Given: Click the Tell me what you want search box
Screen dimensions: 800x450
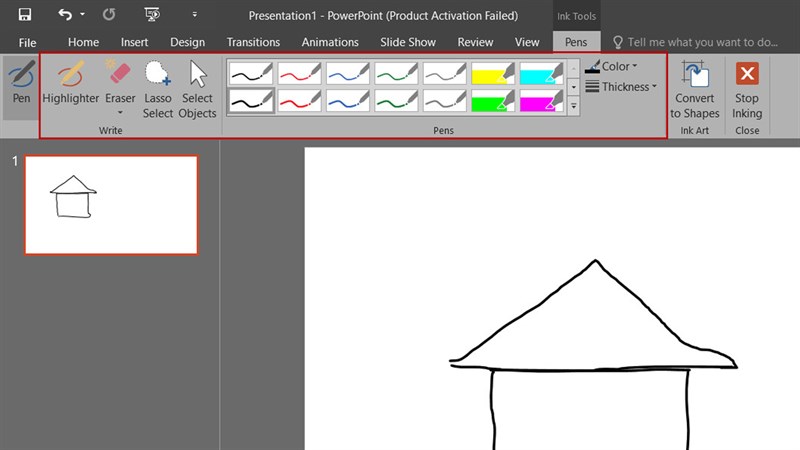Looking at the screenshot, I should pos(695,42).
